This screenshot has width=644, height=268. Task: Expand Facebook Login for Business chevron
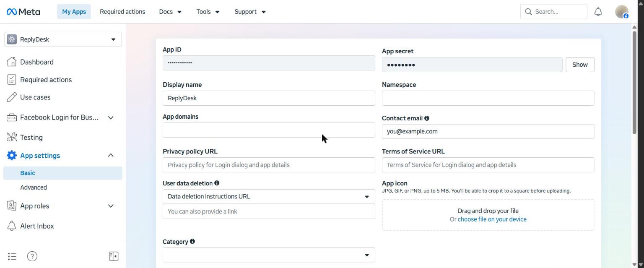pyautogui.click(x=111, y=118)
